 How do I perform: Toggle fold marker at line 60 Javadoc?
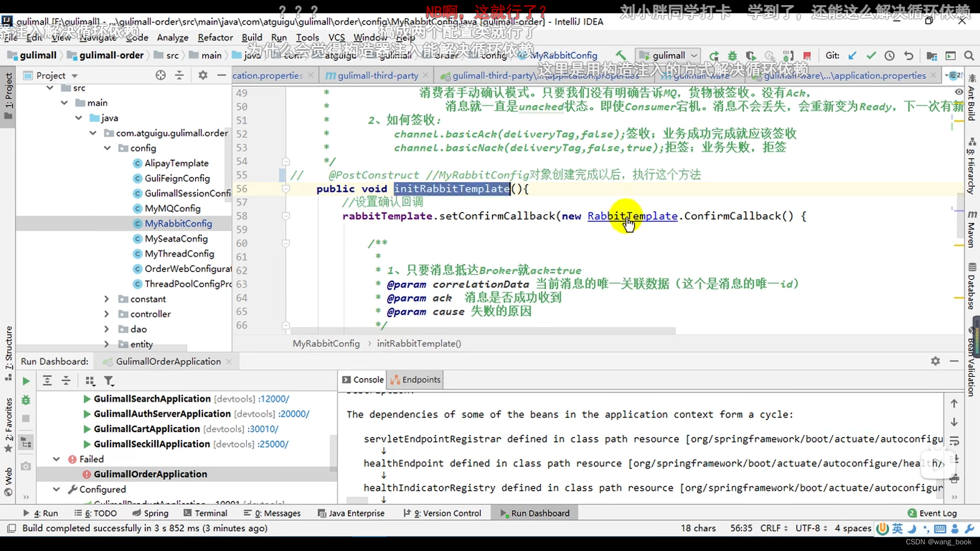[x=286, y=243]
